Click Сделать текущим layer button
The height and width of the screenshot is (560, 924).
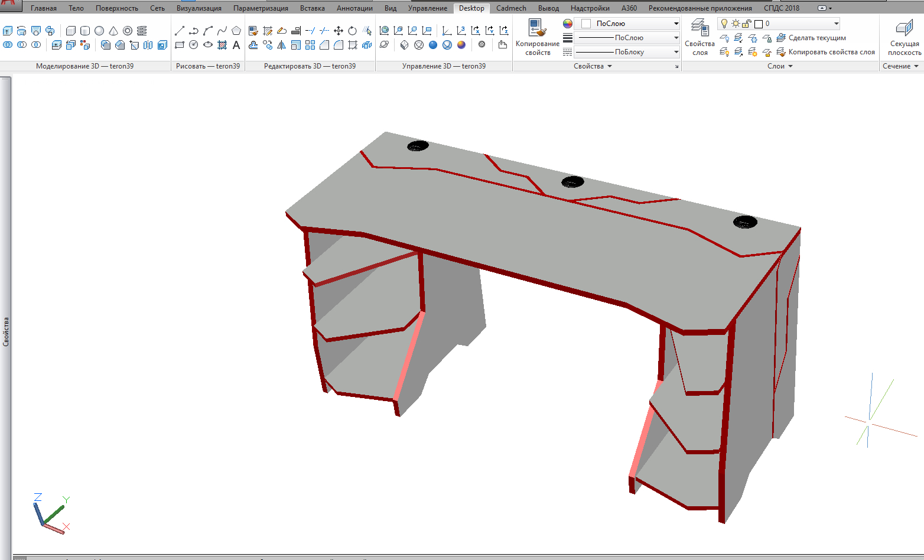(x=816, y=38)
